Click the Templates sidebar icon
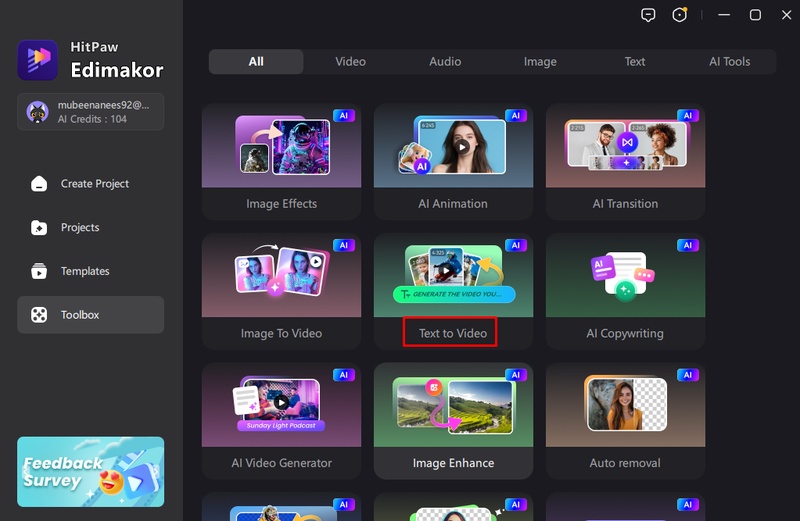The width and height of the screenshot is (800, 521). 39,271
